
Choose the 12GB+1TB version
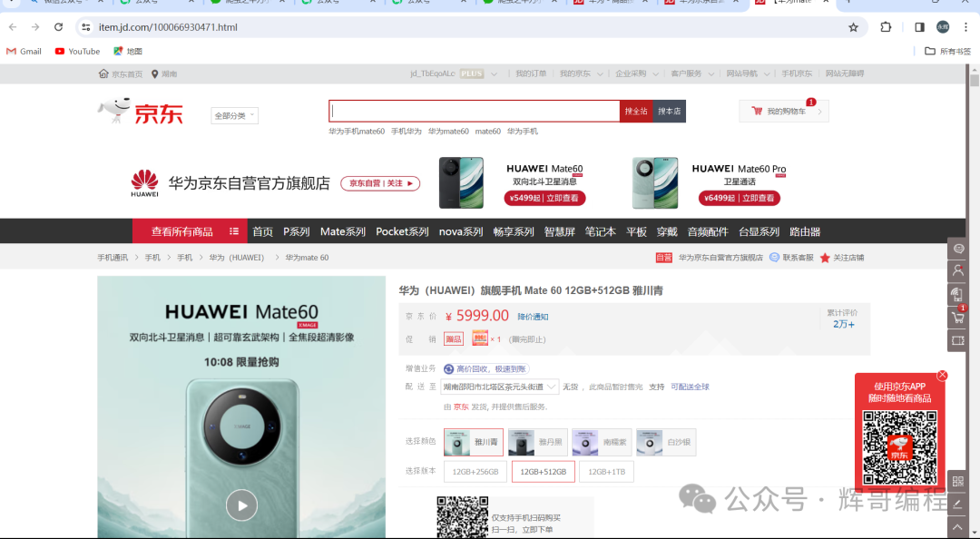[x=606, y=472]
